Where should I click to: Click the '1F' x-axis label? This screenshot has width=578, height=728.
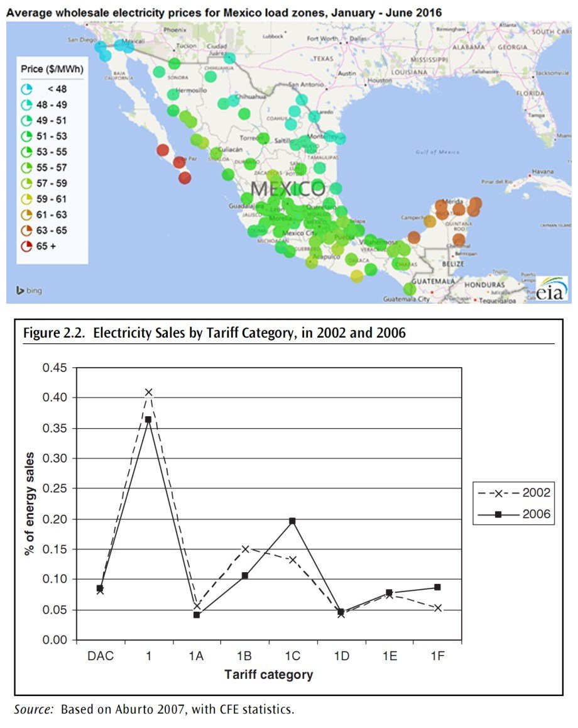pos(437,656)
